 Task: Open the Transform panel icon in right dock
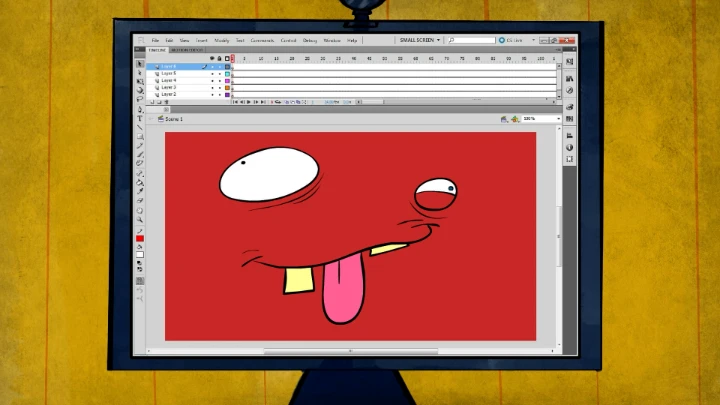(x=570, y=159)
